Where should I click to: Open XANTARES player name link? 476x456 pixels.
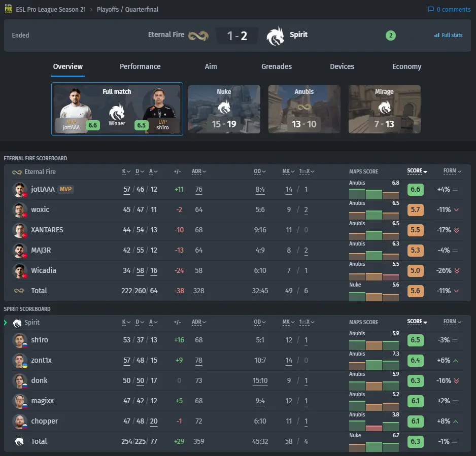47,230
